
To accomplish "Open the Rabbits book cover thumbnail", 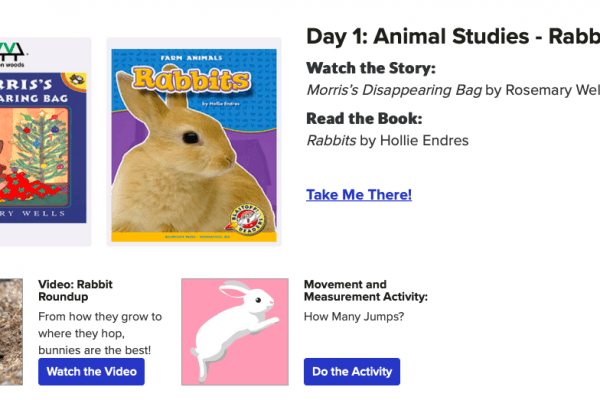I will pos(194,142).
